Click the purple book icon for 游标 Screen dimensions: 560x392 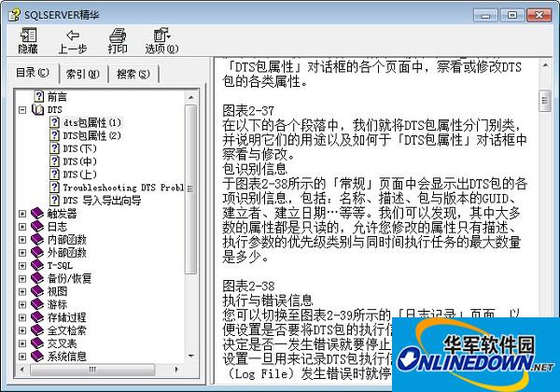pos(37,304)
